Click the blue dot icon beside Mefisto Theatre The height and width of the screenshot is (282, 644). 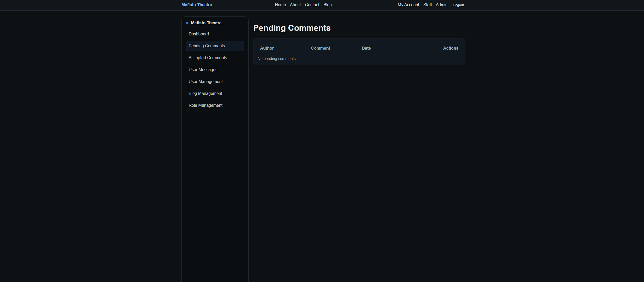pos(187,23)
